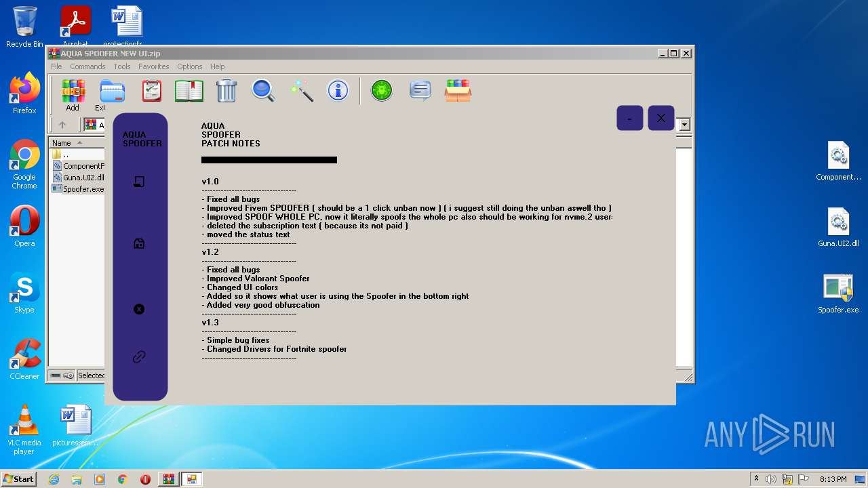The height and width of the screenshot is (488, 868).
Task: Show hidden tray icons arrow
Action: (756, 479)
